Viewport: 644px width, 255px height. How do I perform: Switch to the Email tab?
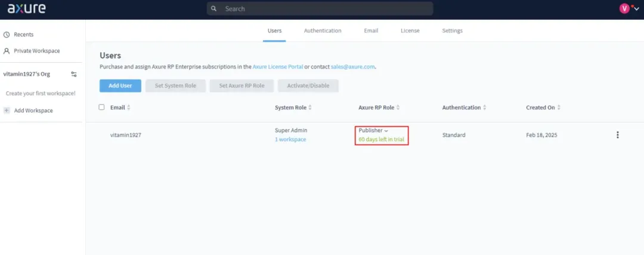371,31
